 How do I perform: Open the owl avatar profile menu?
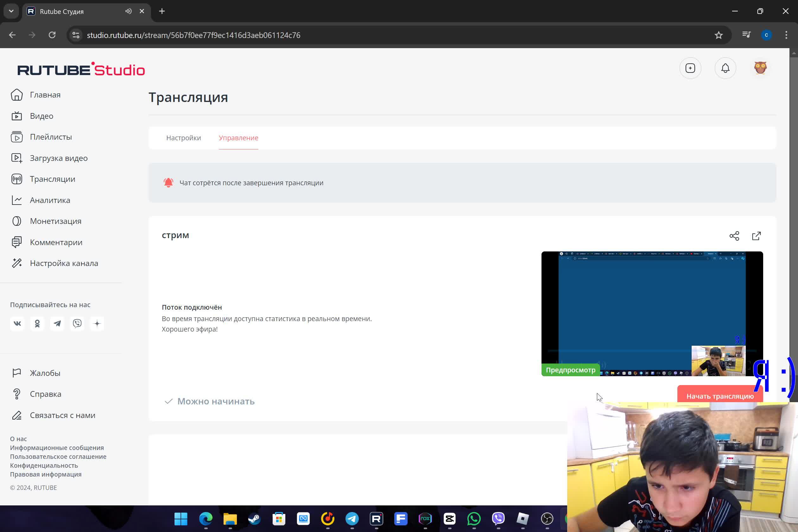tap(760, 68)
